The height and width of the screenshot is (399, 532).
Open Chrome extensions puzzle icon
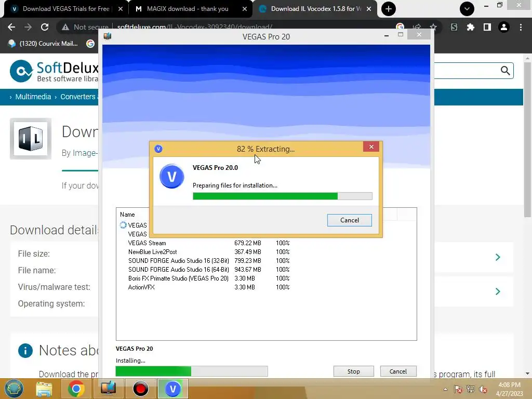pyautogui.click(x=471, y=27)
